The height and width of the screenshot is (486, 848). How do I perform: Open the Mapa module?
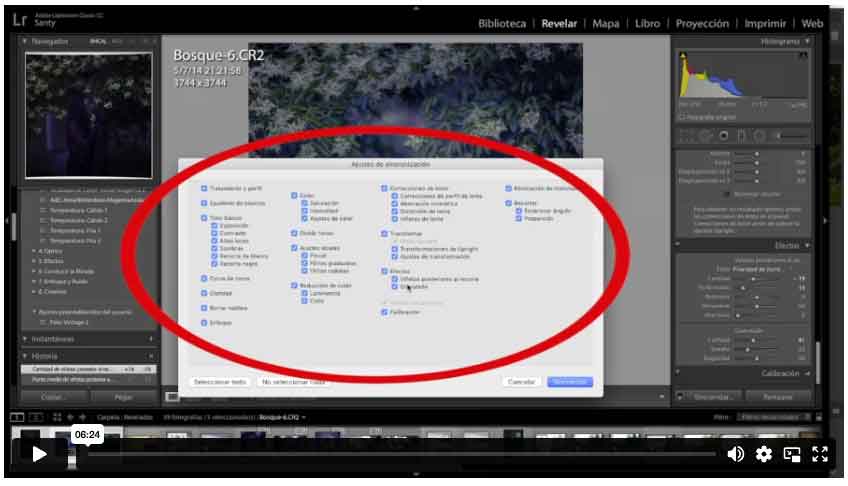point(606,23)
